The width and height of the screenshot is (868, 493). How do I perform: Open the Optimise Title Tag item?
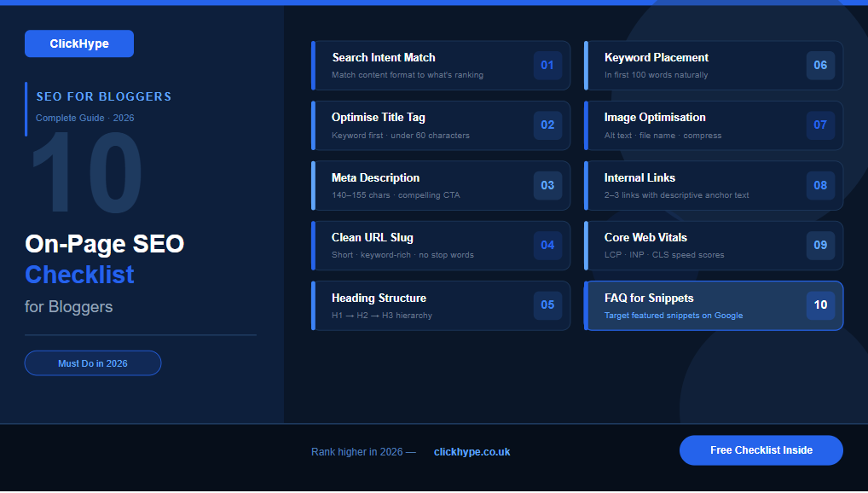tap(426, 125)
